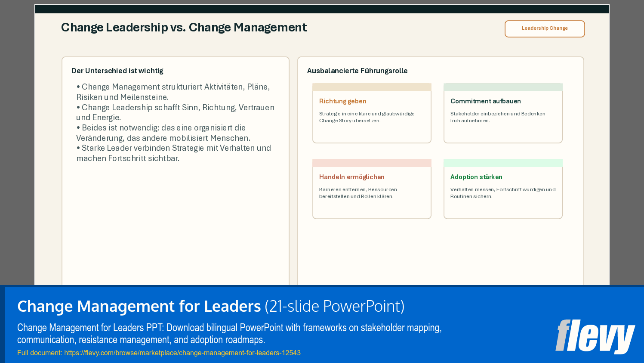The height and width of the screenshot is (363, 644).
Task: Click the pale green bar above Commitment aufbauen
Action: [x=503, y=87]
